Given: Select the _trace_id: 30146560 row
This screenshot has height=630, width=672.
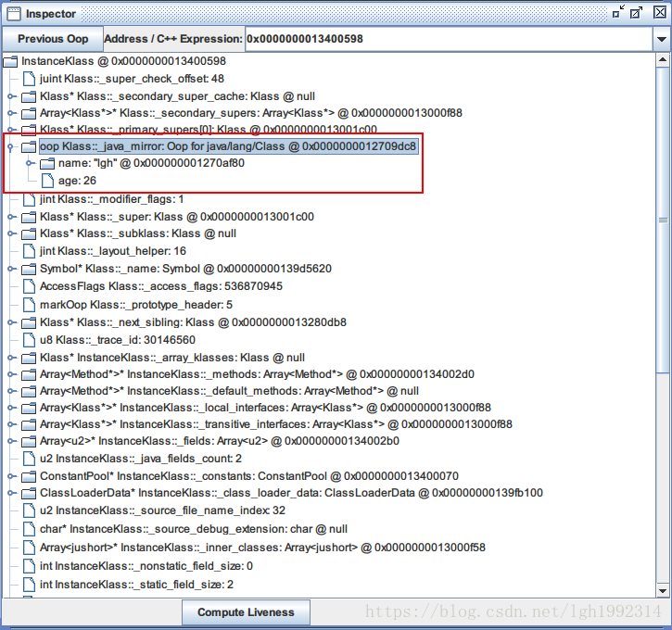Looking at the screenshot, I should [118, 340].
